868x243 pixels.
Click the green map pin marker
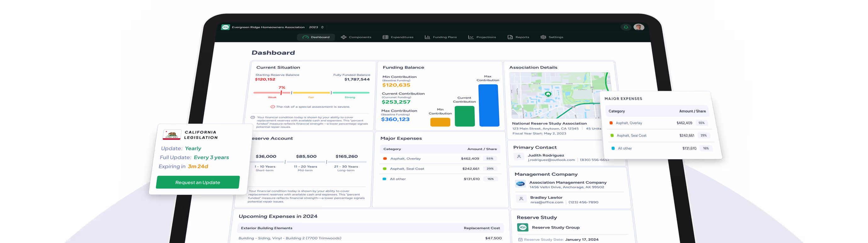tap(548, 94)
